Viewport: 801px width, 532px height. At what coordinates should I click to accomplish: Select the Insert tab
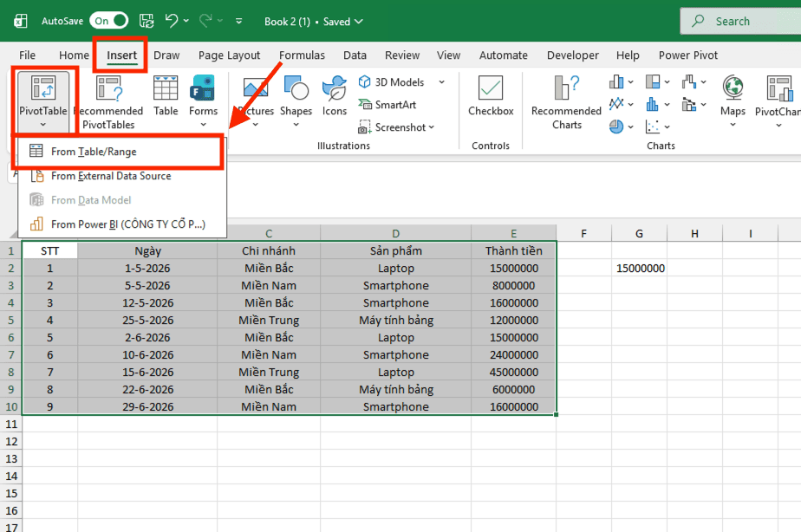point(121,55)
